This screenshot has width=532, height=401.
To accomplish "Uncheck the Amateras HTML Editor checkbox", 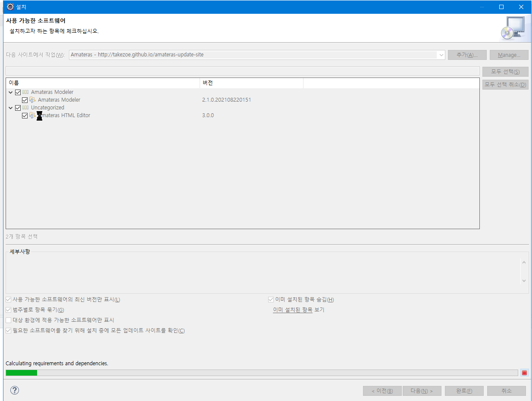I will click(25, 115).
